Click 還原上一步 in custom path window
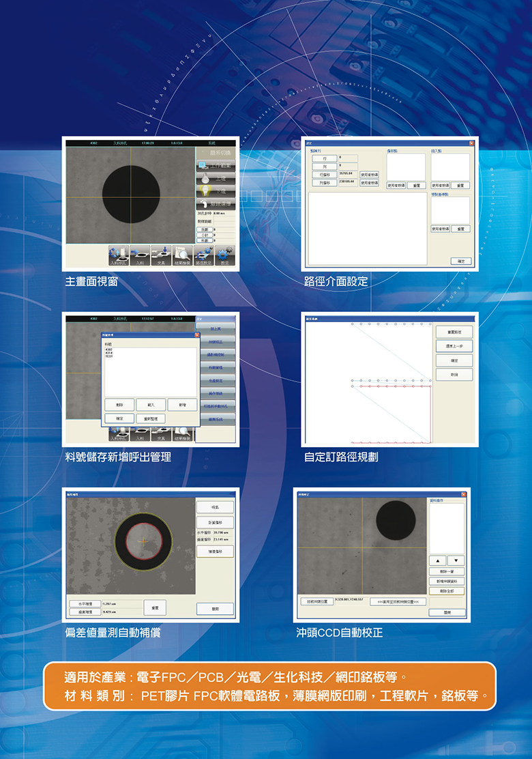The image size is (532, 759). click(455, 346)
